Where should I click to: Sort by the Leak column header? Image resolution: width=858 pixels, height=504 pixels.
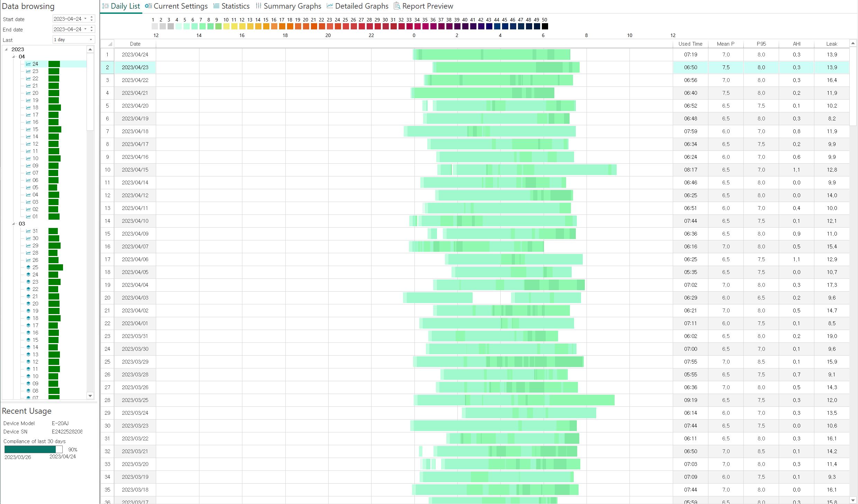click(832, 44)
